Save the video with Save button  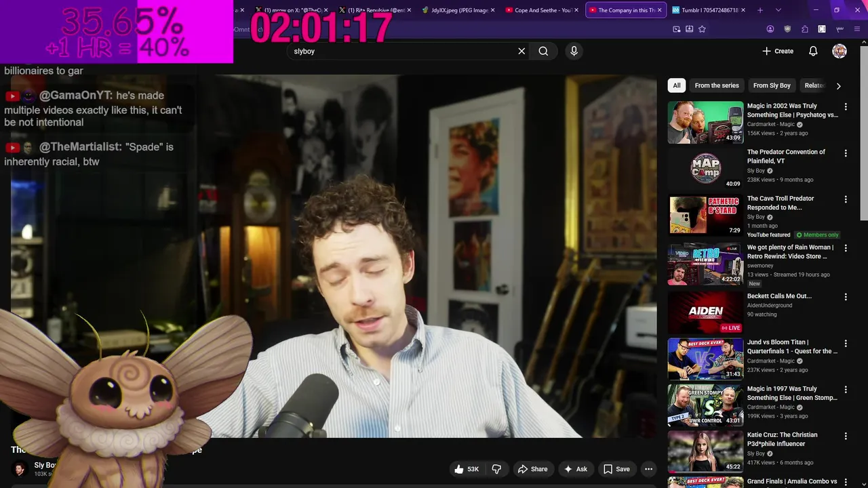pyautogui.click(x=616, y=469)
